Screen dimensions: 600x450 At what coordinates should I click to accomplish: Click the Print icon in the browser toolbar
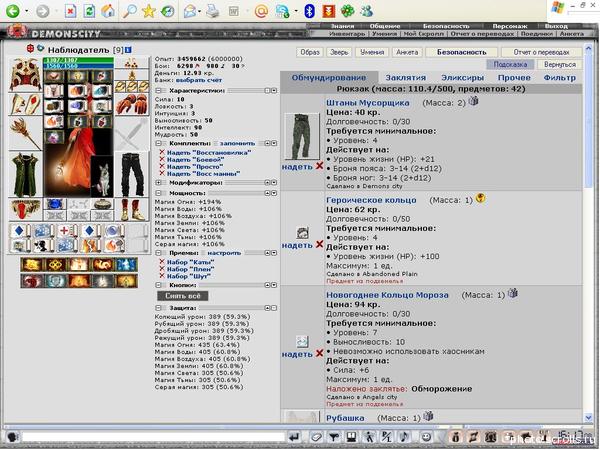pyautogui.click(x=213, y=11)
